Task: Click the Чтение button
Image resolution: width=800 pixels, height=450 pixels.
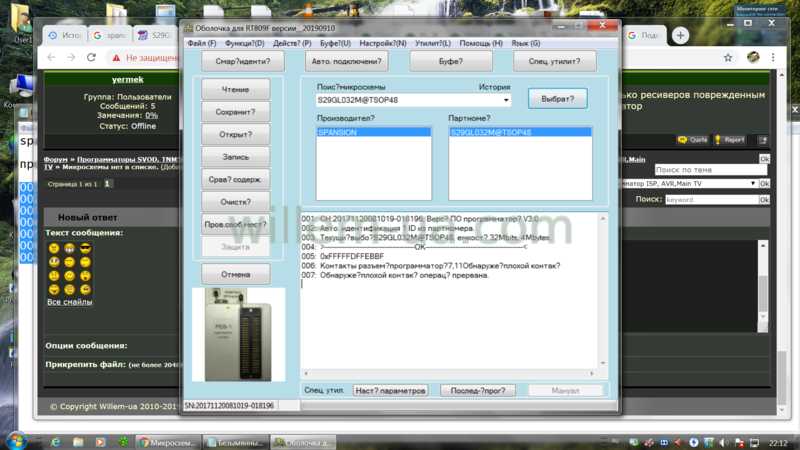Action: 235,89
